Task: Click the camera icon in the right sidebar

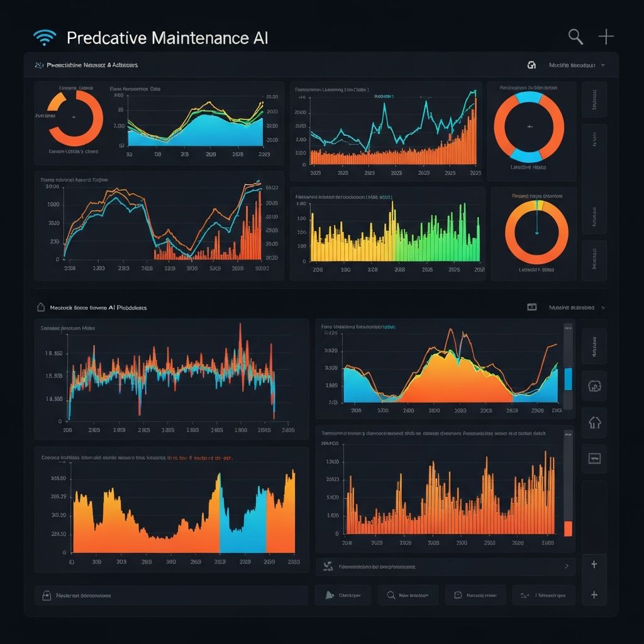Action: click(x=594, y=386)
